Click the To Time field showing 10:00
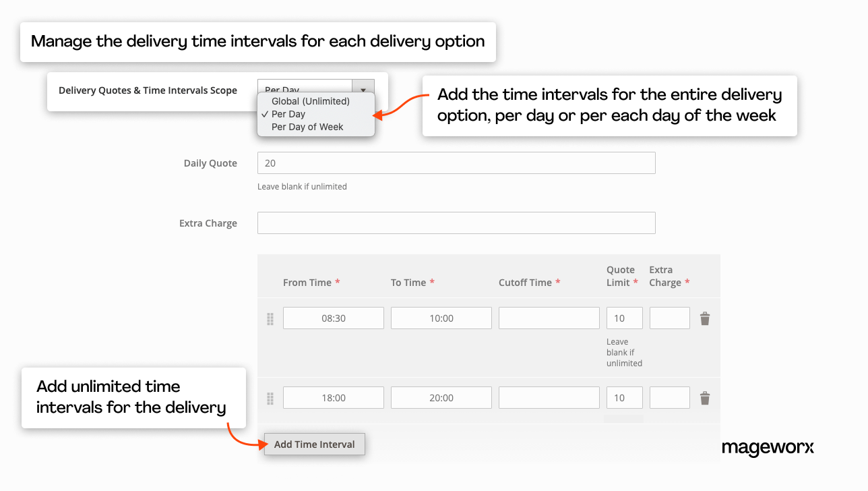The image size is (868, 491). pyautogui.click(x=441, y=318)
